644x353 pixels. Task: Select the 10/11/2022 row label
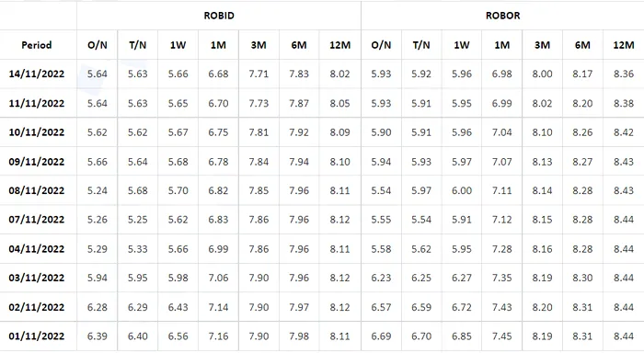click(x=37, y=132)
